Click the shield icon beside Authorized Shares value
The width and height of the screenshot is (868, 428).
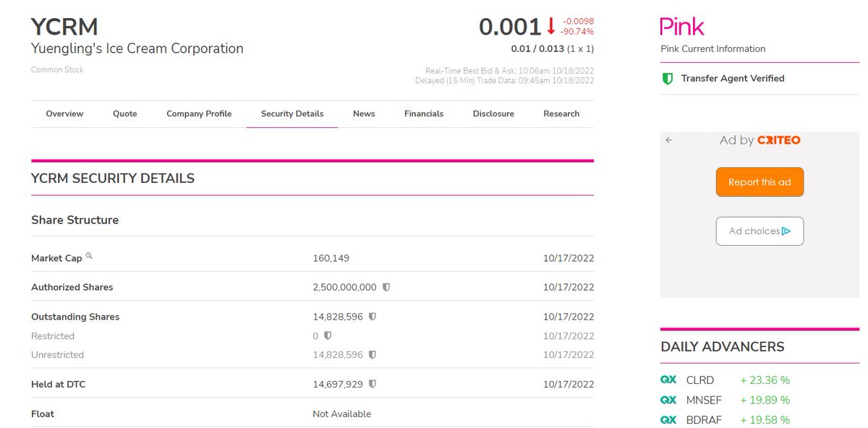pos(386,287)
